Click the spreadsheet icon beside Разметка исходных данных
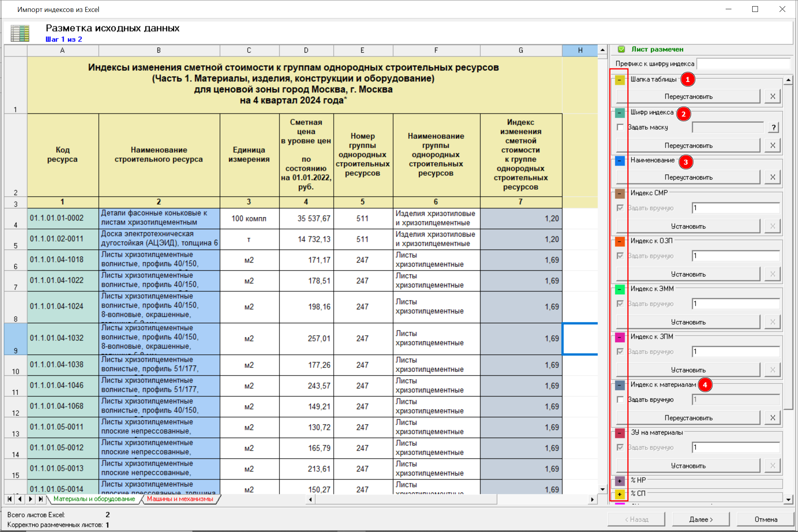The width and height of the screenshot is (798, 532). tap(20, 33)
